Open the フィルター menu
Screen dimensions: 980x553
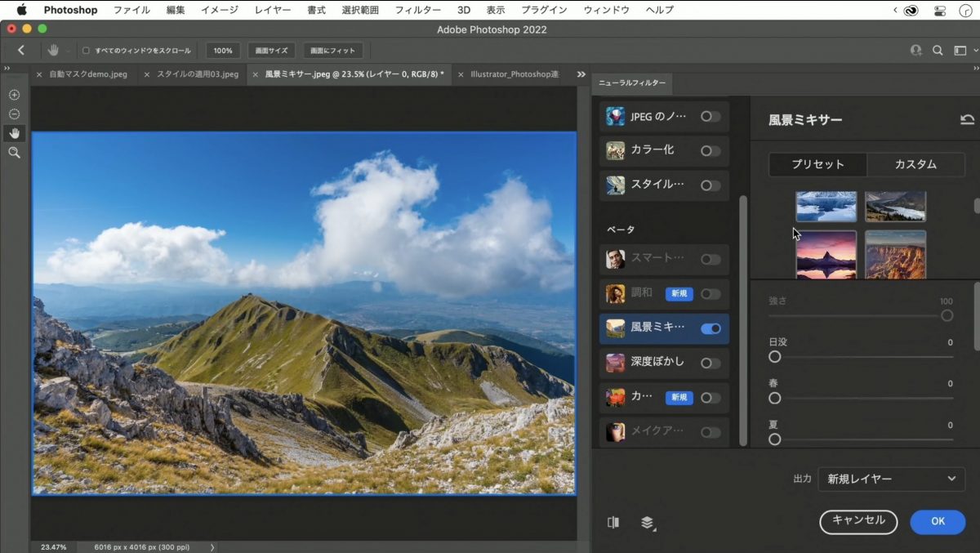(417, 10)
